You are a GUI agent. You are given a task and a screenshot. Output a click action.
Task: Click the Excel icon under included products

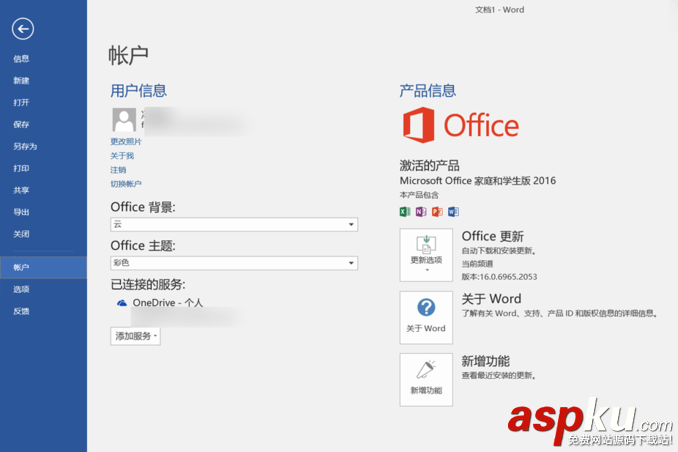click(405, 212)
